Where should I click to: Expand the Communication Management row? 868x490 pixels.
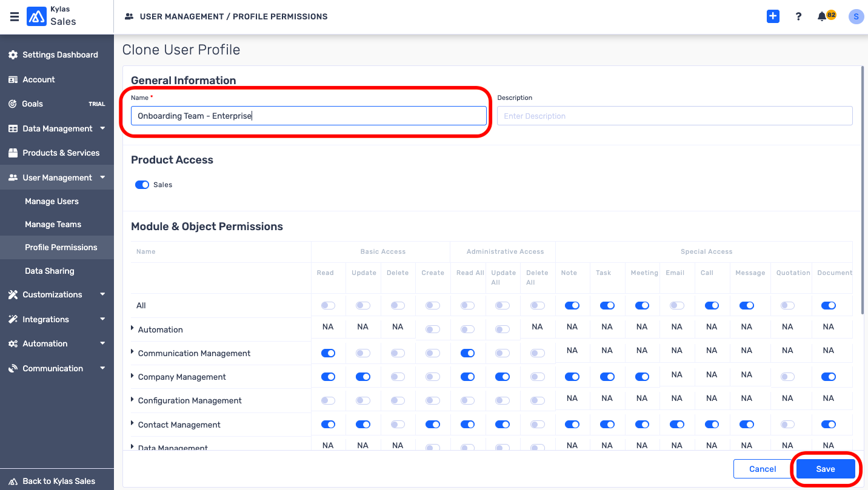133,352
